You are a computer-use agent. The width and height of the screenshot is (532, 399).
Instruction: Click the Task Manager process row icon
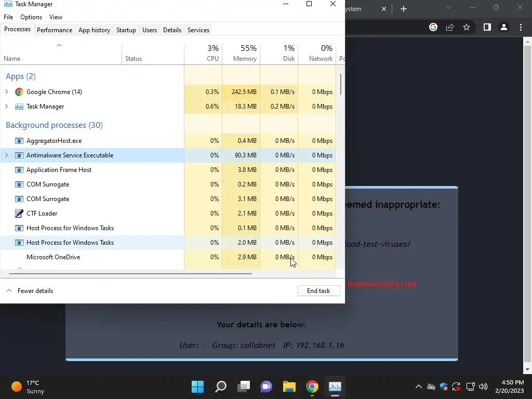click(x=19, y=107)
